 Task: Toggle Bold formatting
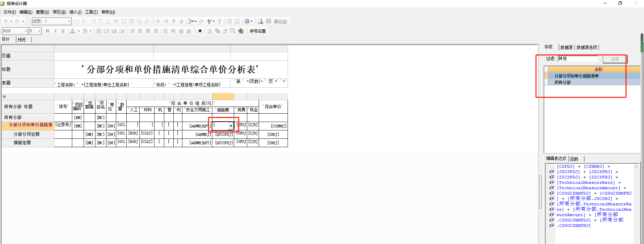tap(47, 31)
